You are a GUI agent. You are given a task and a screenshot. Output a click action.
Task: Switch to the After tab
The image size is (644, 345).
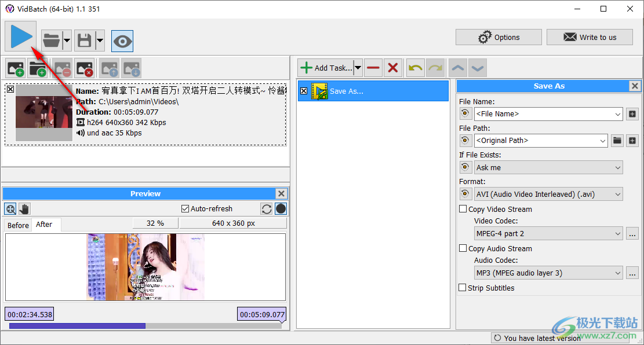(45, 225)
